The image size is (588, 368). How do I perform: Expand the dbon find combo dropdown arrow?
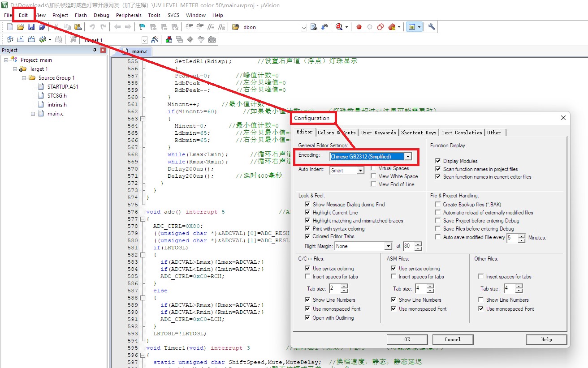point(304,27)
